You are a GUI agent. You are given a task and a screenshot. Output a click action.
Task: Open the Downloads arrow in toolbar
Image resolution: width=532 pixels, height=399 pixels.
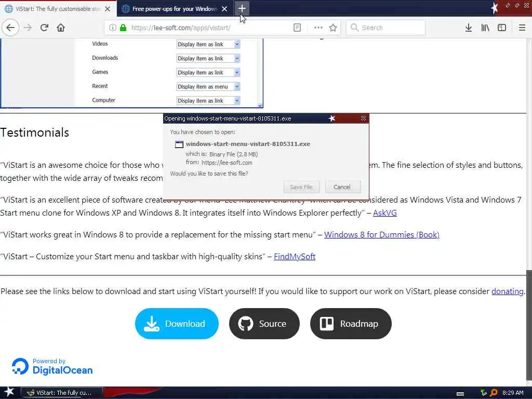point(469,28)
